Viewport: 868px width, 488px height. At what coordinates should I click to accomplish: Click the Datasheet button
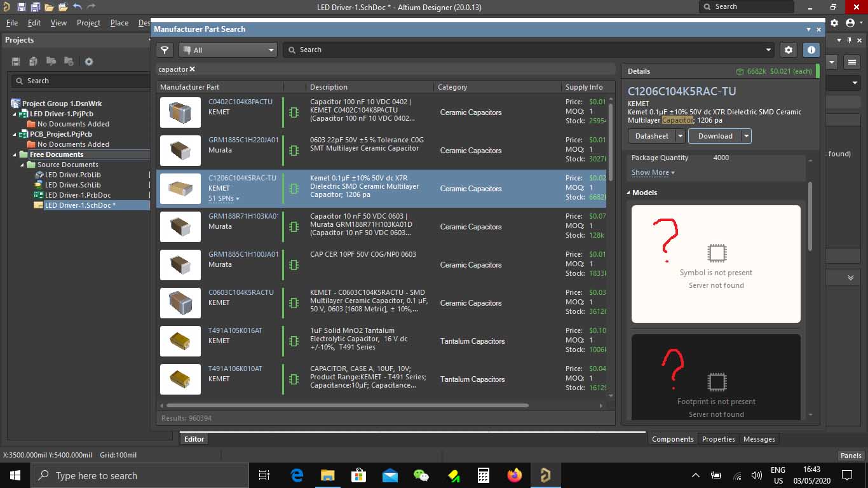point(651,136)
